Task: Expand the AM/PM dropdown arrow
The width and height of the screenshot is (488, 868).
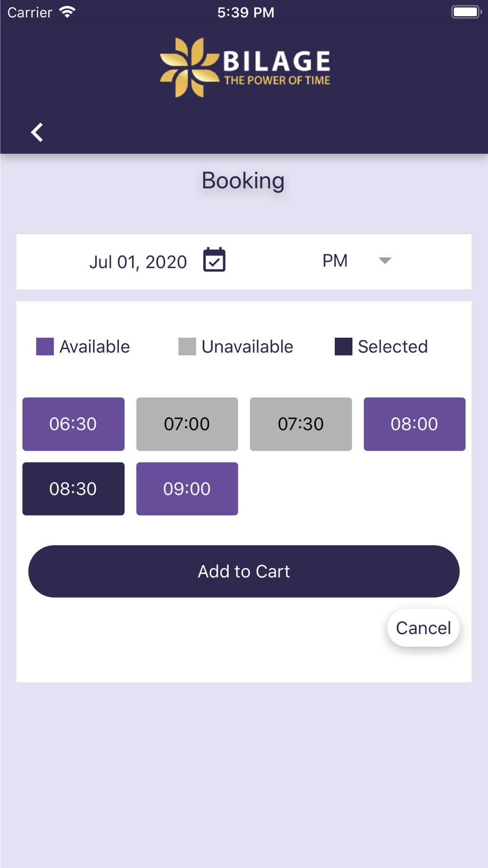Action: pyautogui.click(x=385, y=261)
